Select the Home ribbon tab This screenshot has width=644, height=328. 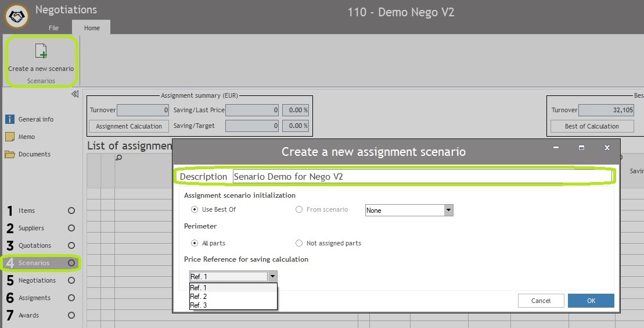pyautogui.click(x=92, y=28)
